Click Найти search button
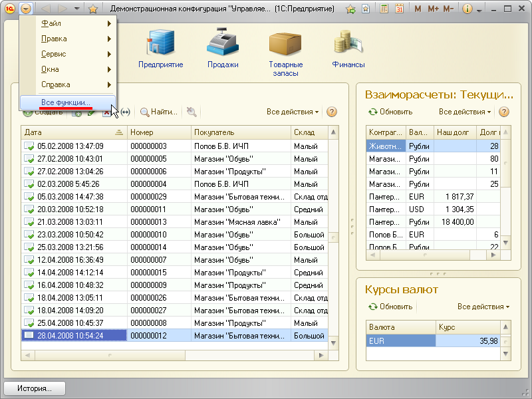This screenshot has width=532, height=399. tap(158, 112)
